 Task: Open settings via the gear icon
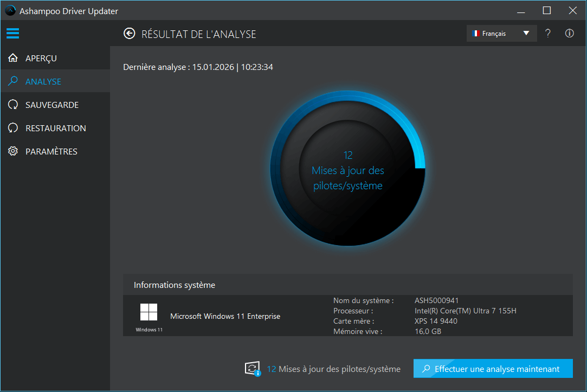(12, 151)
